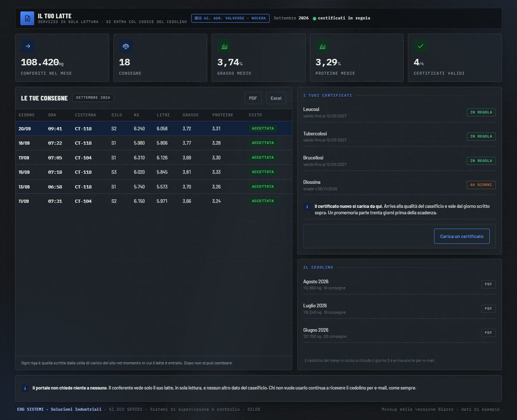Select the 11/09 delivery row
This screenshot has height=420, width=517.
pos(154,201)
